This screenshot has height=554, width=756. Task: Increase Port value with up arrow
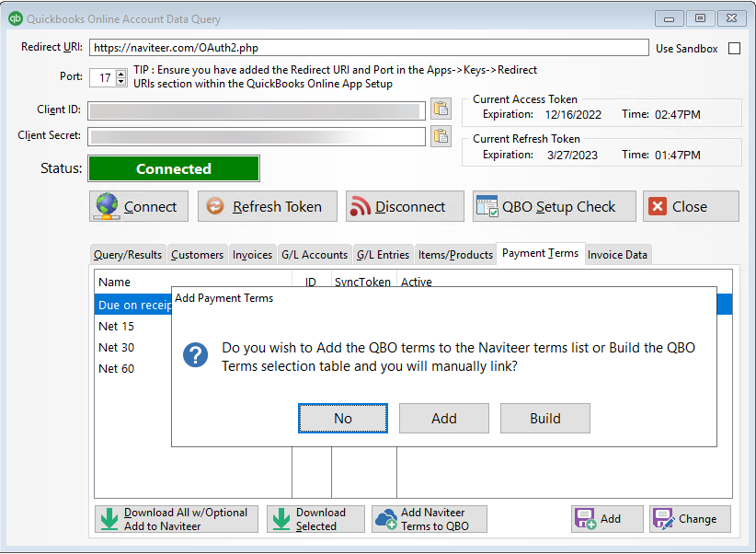pos(121,74)
